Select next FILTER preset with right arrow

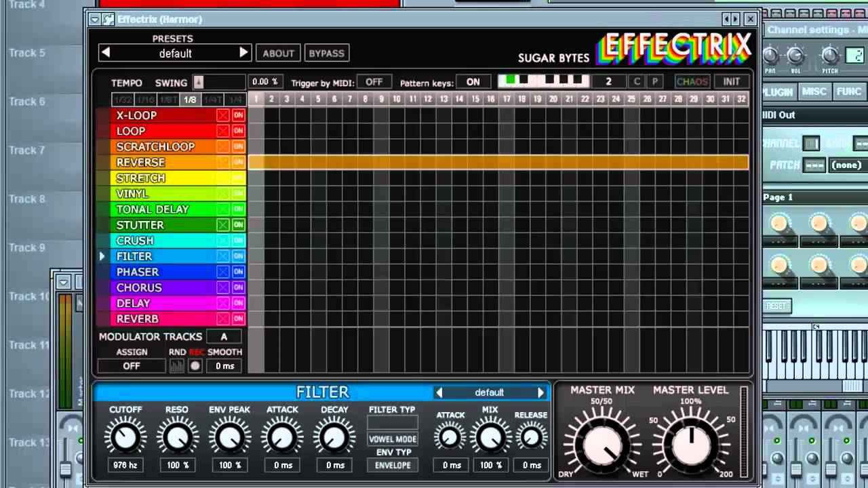click(540, 392)
